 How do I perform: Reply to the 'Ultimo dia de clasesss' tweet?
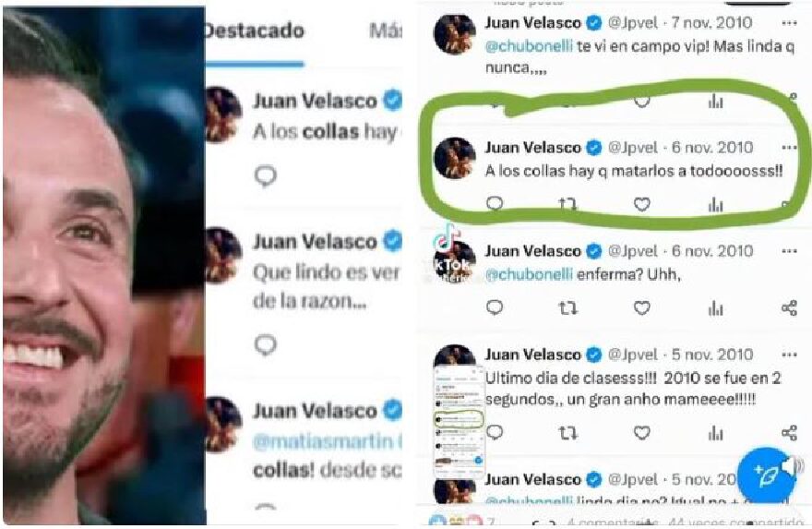(x=495, y=432)
